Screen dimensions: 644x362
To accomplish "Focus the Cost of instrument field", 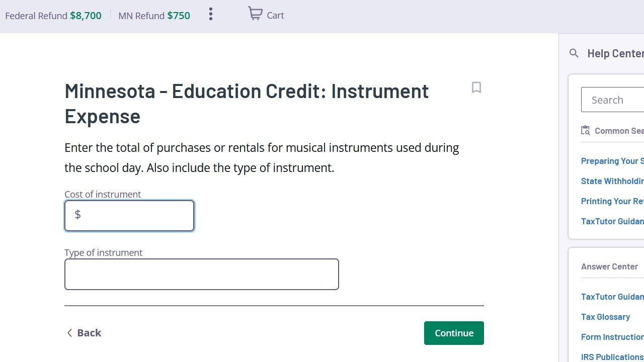I will 129,216.
